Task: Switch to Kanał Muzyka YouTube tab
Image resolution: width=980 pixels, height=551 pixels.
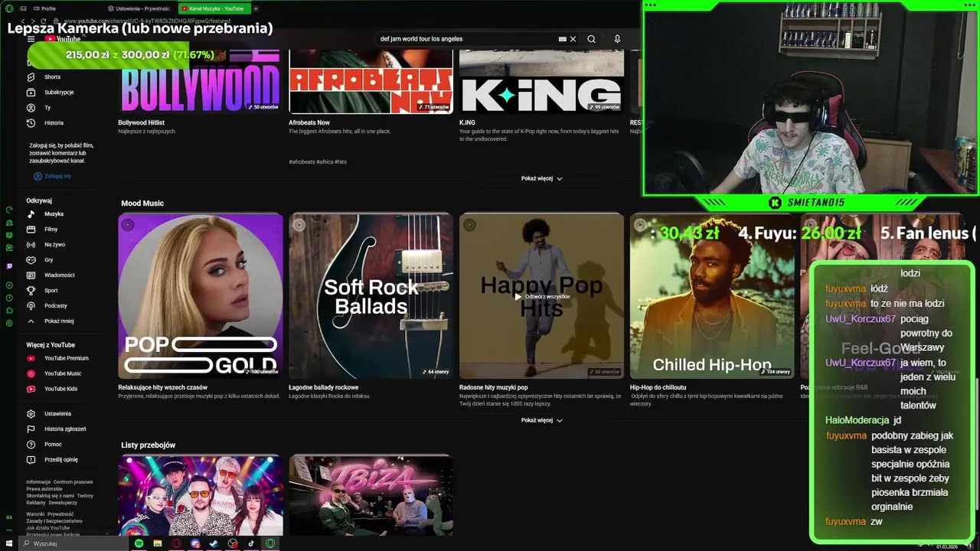Action: 213,8
